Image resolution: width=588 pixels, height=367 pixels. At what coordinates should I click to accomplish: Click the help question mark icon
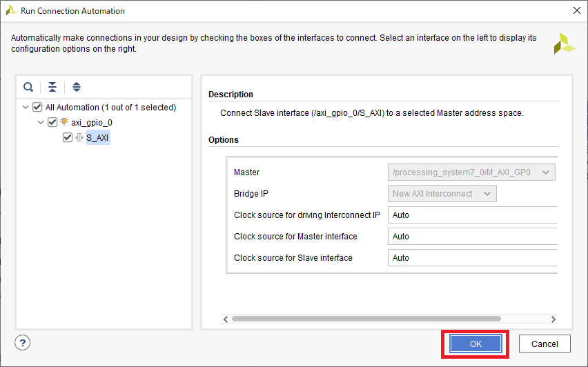(23, 343)
